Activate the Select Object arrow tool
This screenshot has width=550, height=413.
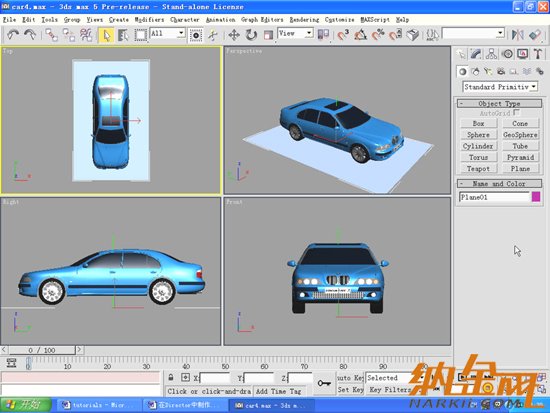click(106, 35)
